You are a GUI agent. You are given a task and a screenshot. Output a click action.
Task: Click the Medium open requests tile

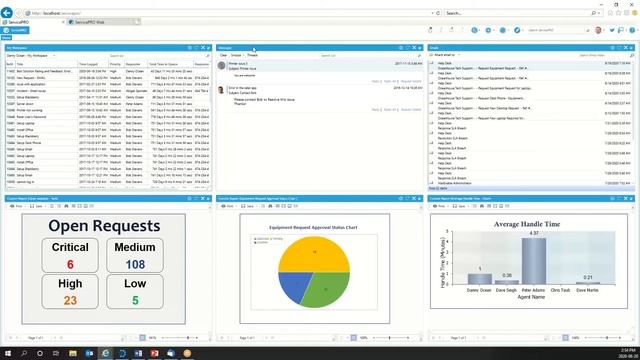[135, 256]
